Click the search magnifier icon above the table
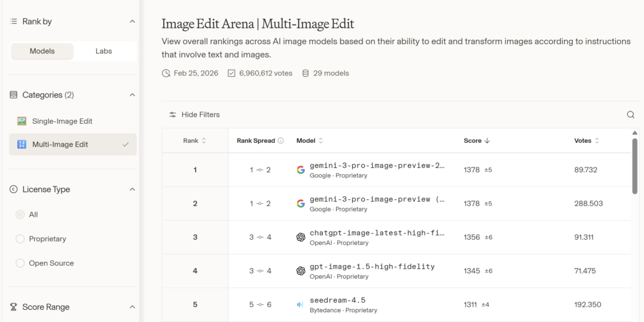This screenshot has height=322, width=644. coord(631,115)
